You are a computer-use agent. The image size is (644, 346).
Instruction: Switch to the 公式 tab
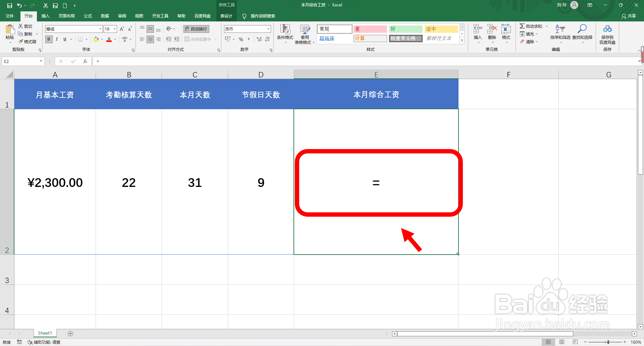(x=88, y=16)
